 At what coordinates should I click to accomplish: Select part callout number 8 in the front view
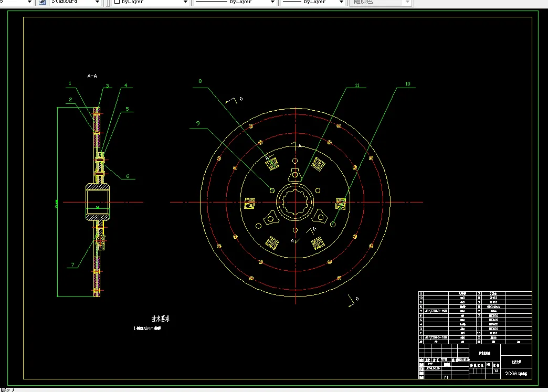coord(201,81)
